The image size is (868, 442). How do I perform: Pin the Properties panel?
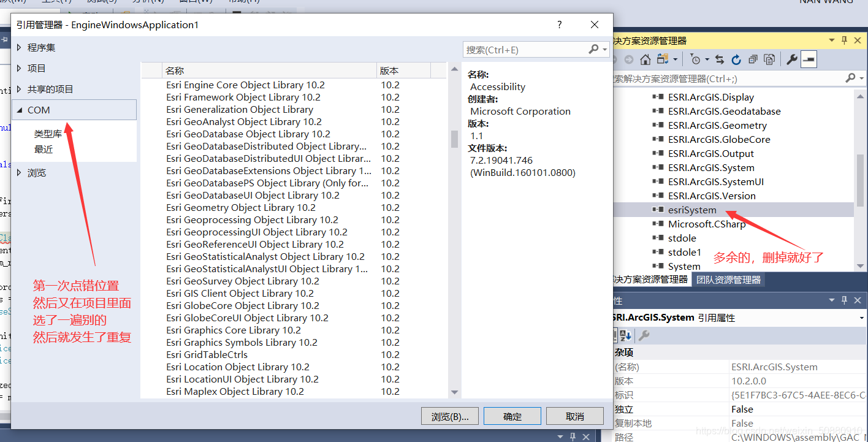(845, 300)
